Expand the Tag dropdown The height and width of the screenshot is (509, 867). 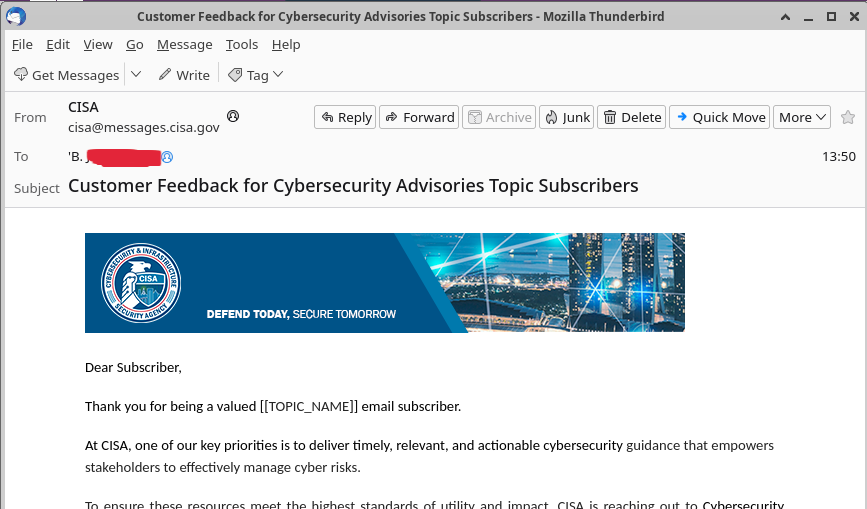point(256,75)
